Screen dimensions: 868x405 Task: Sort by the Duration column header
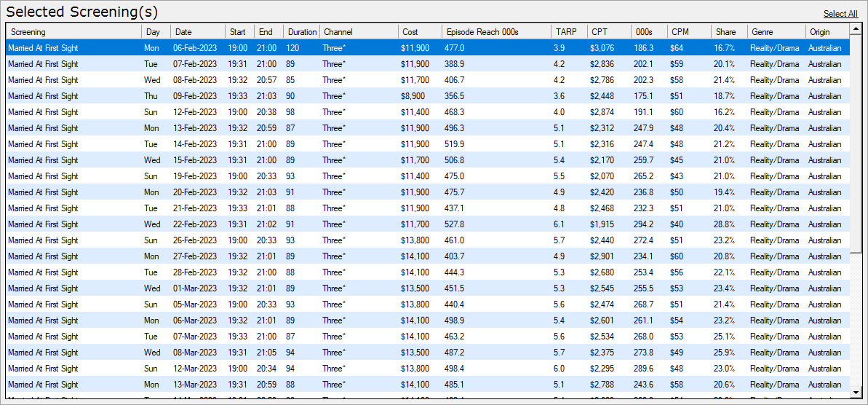[301, 32]
